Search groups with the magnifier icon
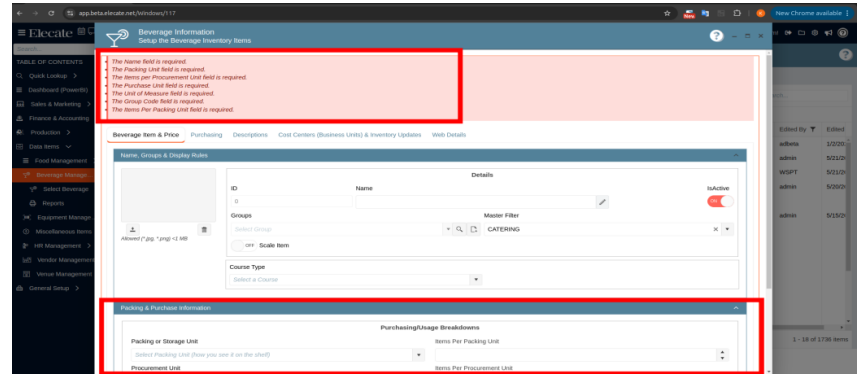This screenshot has width=868, height=380. tap(459, 229)
